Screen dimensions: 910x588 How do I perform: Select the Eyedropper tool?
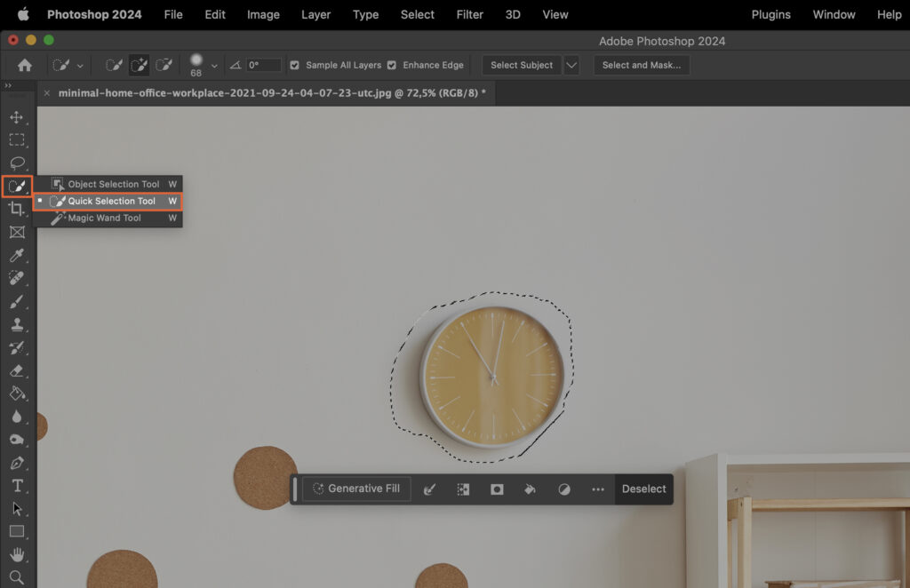18,255
